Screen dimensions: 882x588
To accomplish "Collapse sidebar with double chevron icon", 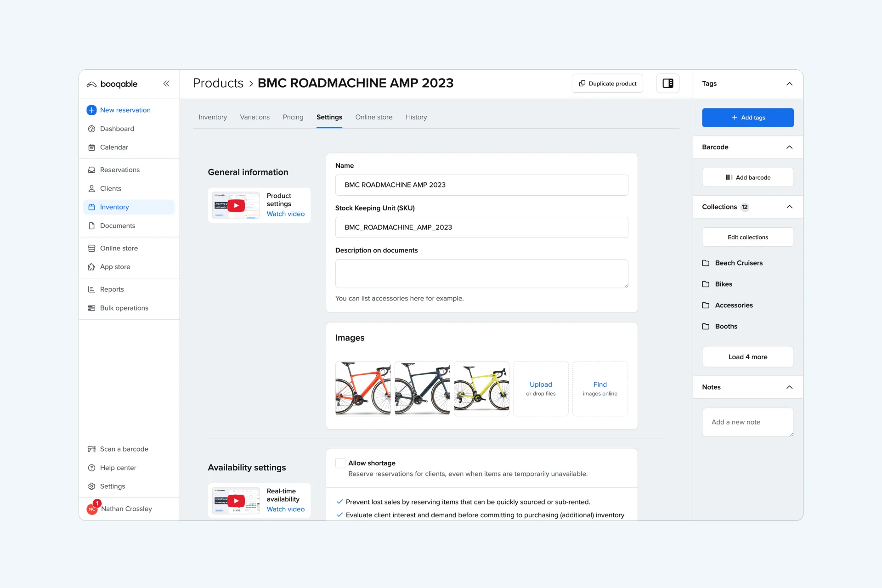I will tap(166, 84).
